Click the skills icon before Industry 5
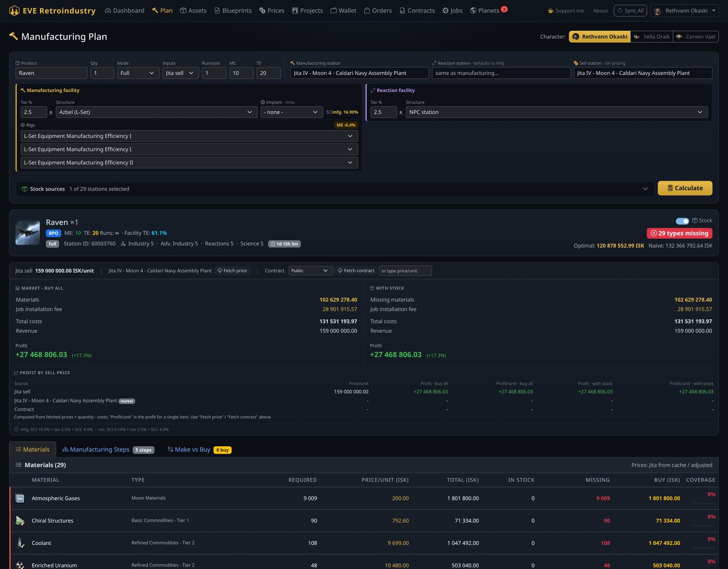The height and width of the screenshot is (569, 728). tap(123, 244)
